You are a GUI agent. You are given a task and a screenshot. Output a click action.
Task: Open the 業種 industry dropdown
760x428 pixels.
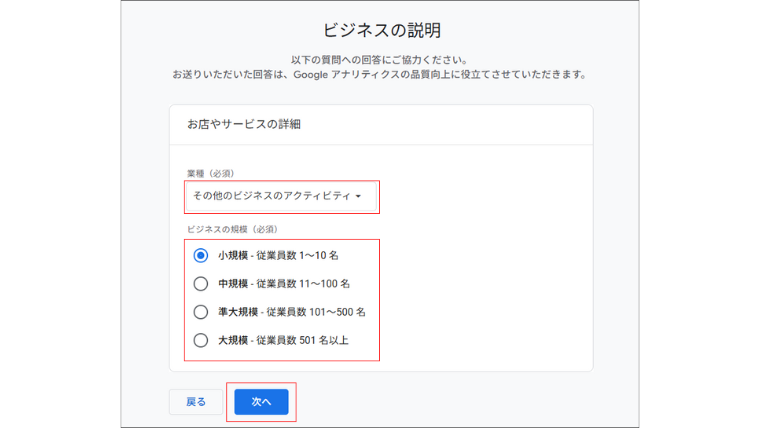(x=282, y=196)
